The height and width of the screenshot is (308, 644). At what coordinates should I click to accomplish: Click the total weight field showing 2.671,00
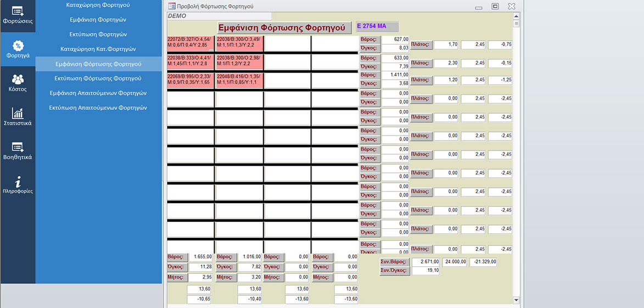[427, 262]
